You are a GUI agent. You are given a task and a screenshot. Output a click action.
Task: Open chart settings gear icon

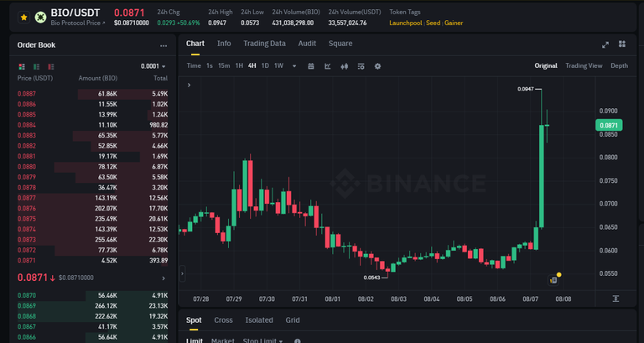point(377,66)
